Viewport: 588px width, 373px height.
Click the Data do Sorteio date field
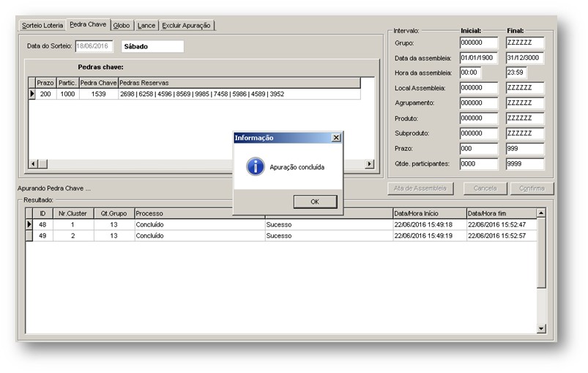[x=94, y=46]
